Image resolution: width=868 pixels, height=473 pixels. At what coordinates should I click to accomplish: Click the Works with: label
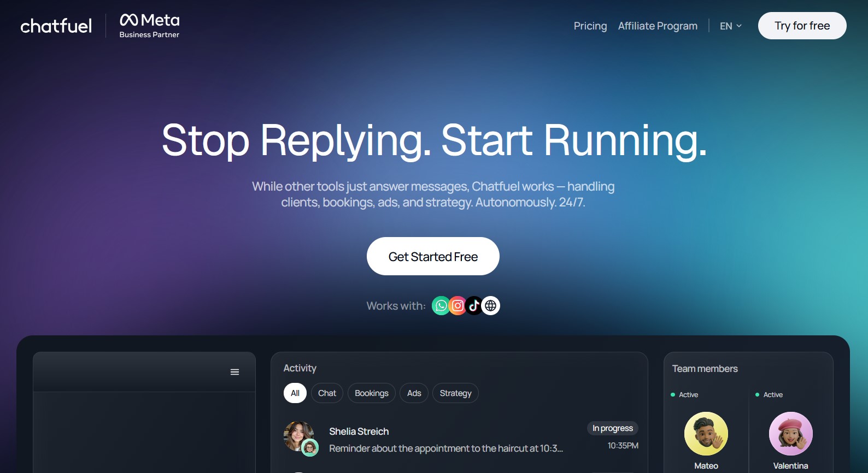396,306
